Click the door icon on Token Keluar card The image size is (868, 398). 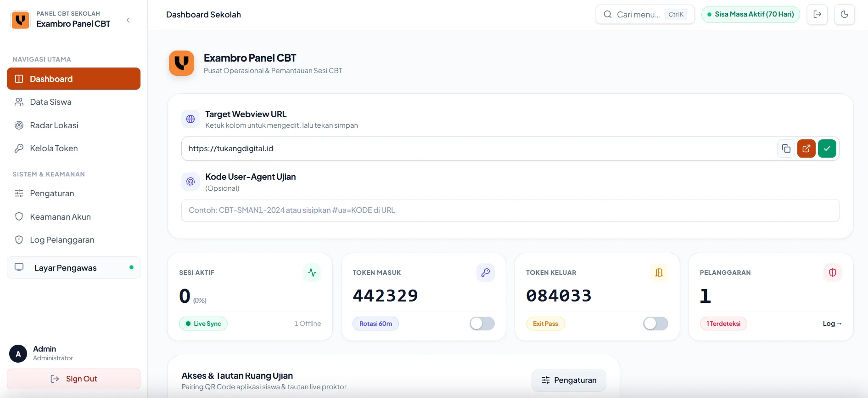[659, 273]
